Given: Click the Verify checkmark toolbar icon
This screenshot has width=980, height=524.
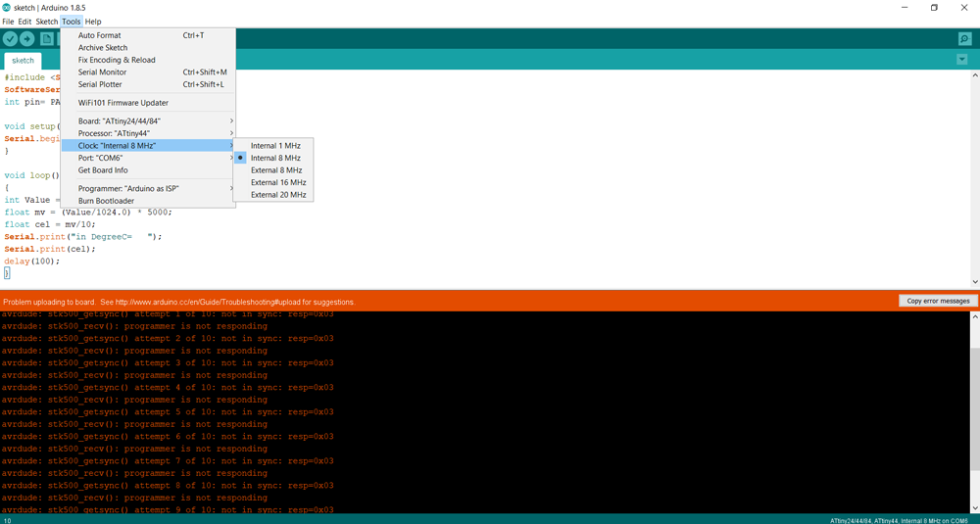Looking at the screenshot, I should pyautogui.click(x=10, y=39).
